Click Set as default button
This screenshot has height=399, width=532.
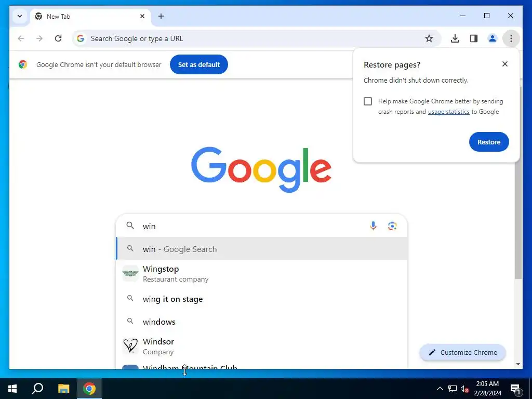(199, 64)
